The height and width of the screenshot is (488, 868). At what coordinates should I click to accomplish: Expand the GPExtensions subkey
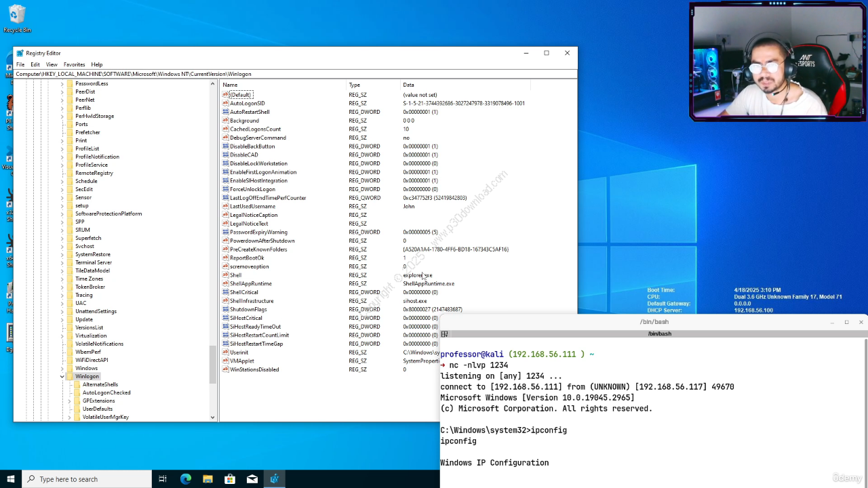(68, 401)
